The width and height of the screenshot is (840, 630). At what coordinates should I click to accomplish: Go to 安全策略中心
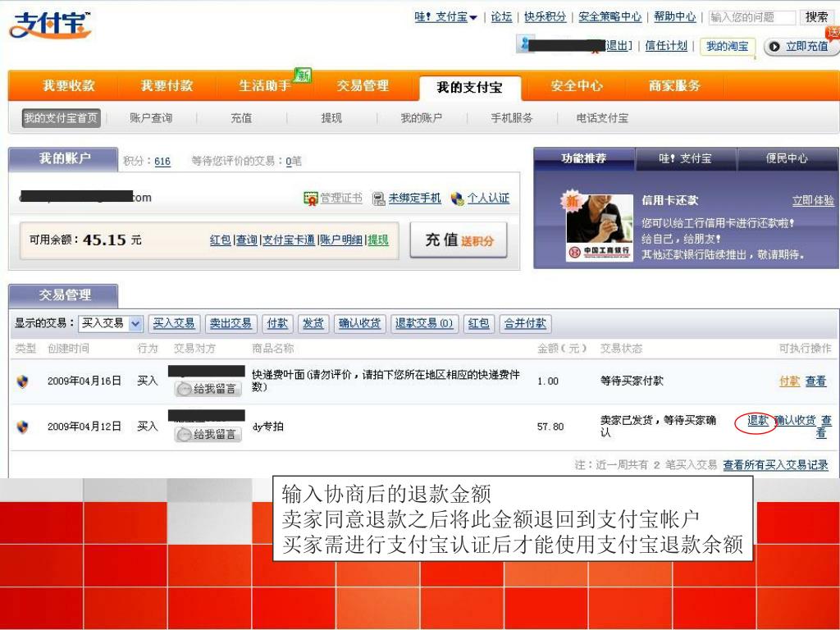tap(609, 16)
